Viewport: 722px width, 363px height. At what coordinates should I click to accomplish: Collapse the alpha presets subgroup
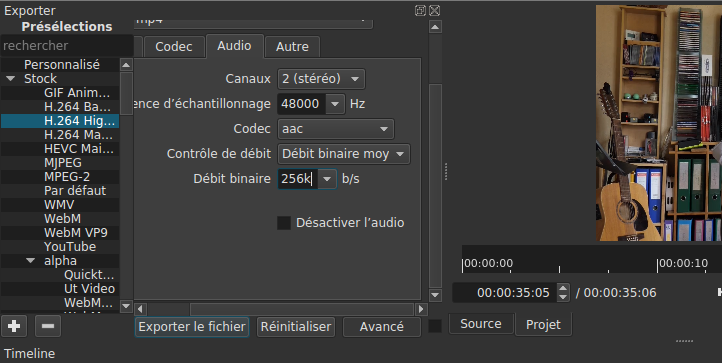(x=31, y=261)
